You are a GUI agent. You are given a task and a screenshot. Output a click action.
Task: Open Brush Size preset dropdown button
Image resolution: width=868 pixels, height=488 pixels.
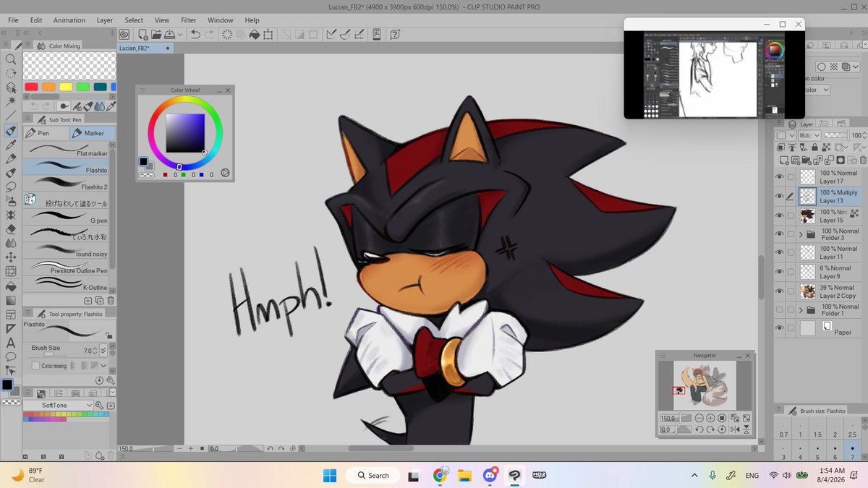coord(103,351)
